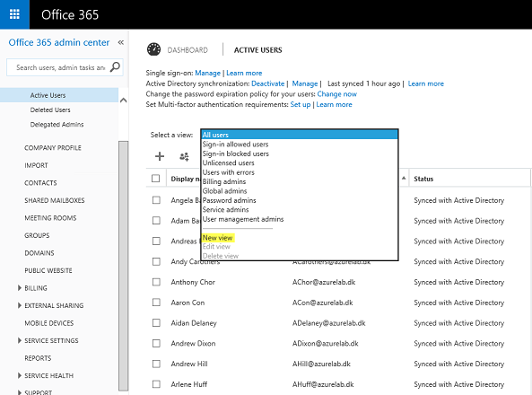Choose Service admins view
Viewport: 532px width, 395px height.
point(225,209)
